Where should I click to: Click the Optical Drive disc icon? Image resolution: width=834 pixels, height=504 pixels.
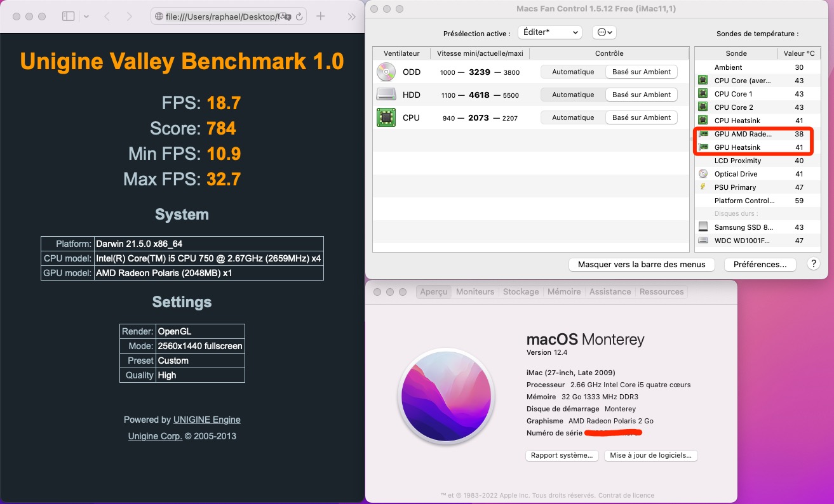pos(703,174)
